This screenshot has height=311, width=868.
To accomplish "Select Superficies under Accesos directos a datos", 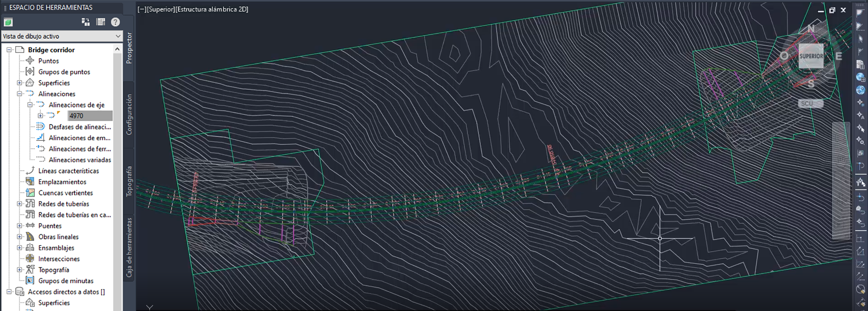I will 54,303.
